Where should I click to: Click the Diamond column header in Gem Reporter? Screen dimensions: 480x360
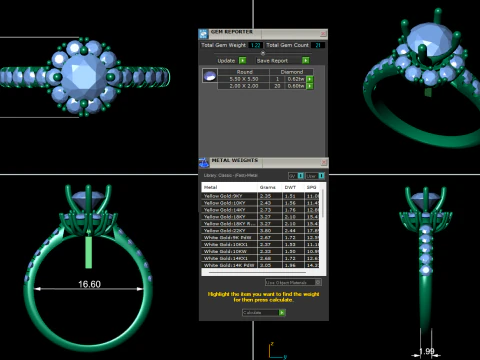tap(292, 72)
